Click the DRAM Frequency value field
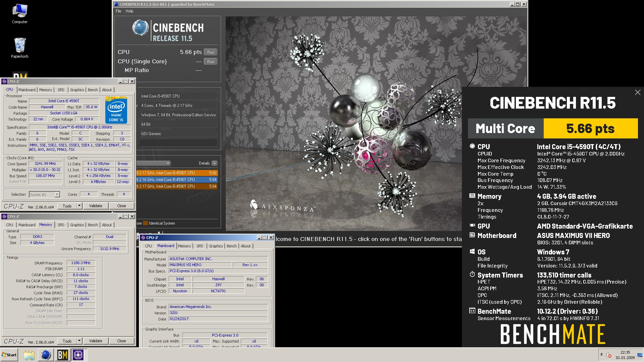644x362 pixels. 81,263
